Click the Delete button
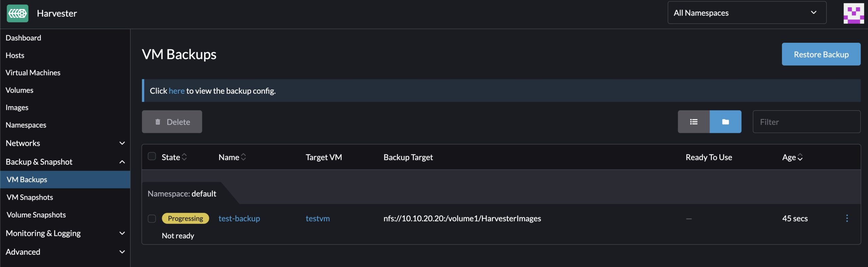The image size is (868, 267). click(172, 122)
